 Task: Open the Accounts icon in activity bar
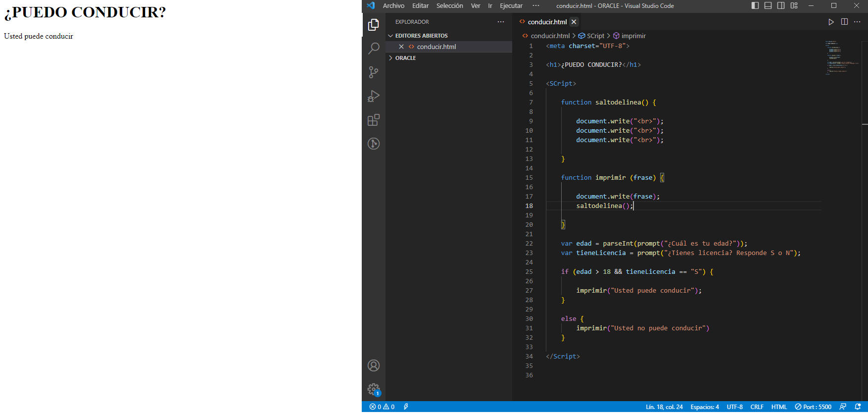pos(374,365)
